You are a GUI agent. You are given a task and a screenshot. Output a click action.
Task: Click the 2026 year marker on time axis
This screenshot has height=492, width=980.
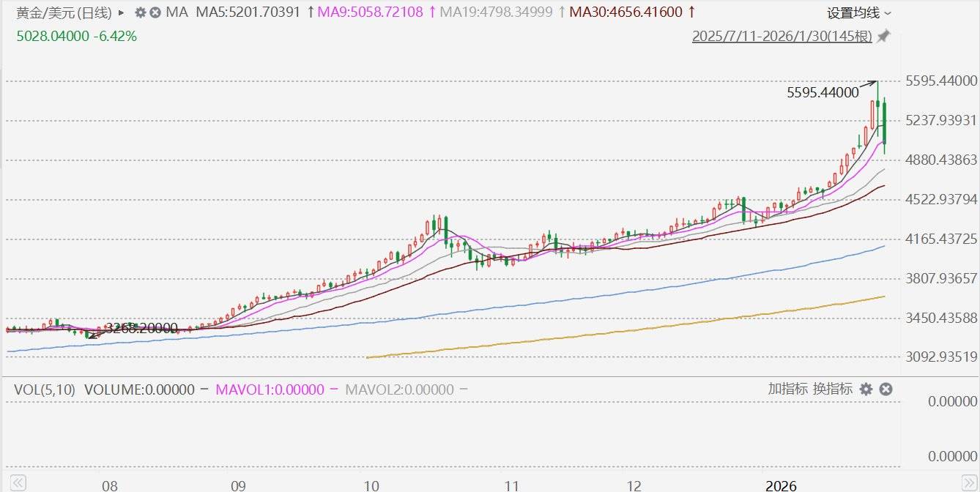780,485
